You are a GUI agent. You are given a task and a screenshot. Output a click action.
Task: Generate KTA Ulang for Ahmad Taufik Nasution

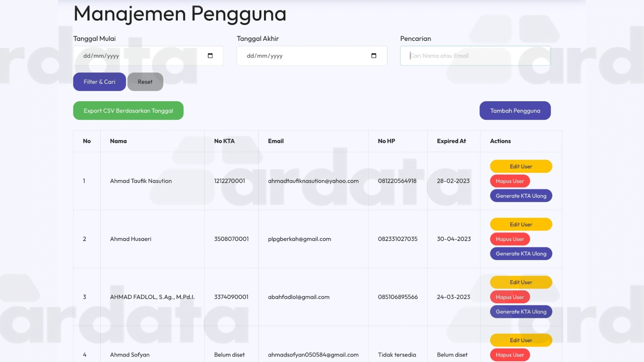point(521,196)
